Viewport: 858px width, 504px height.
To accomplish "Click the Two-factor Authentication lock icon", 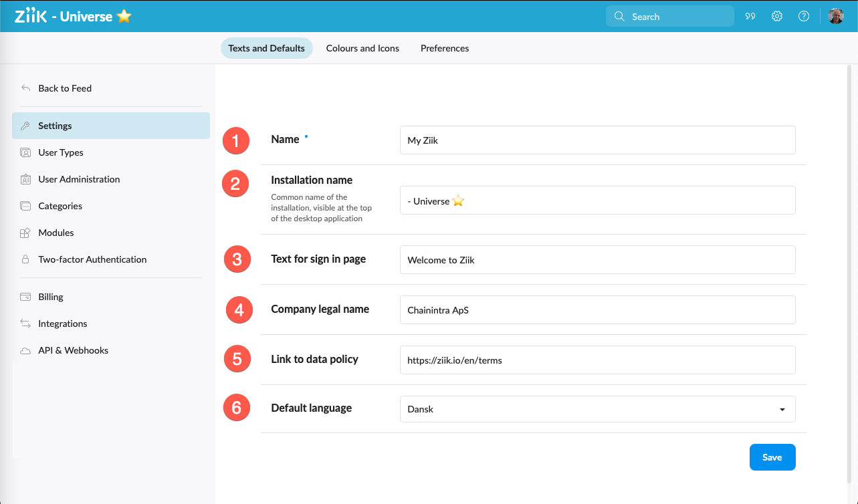I will [25, 259].
